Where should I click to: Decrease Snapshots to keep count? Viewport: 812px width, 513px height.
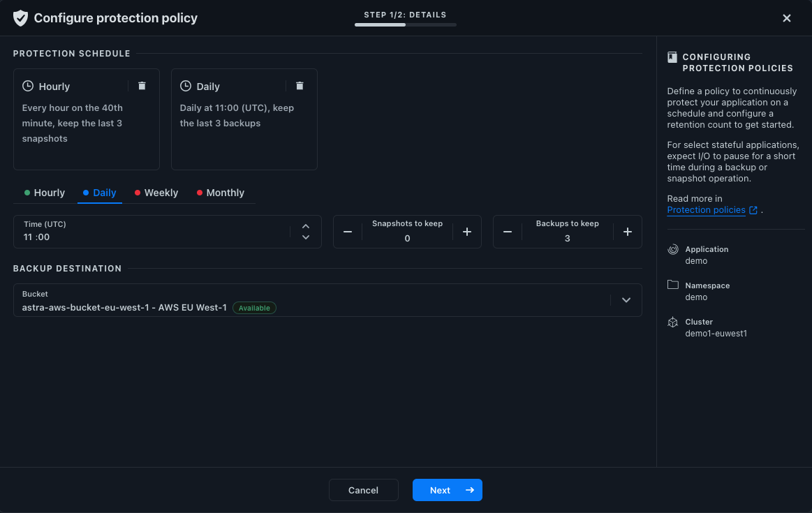tap(348, 232)
